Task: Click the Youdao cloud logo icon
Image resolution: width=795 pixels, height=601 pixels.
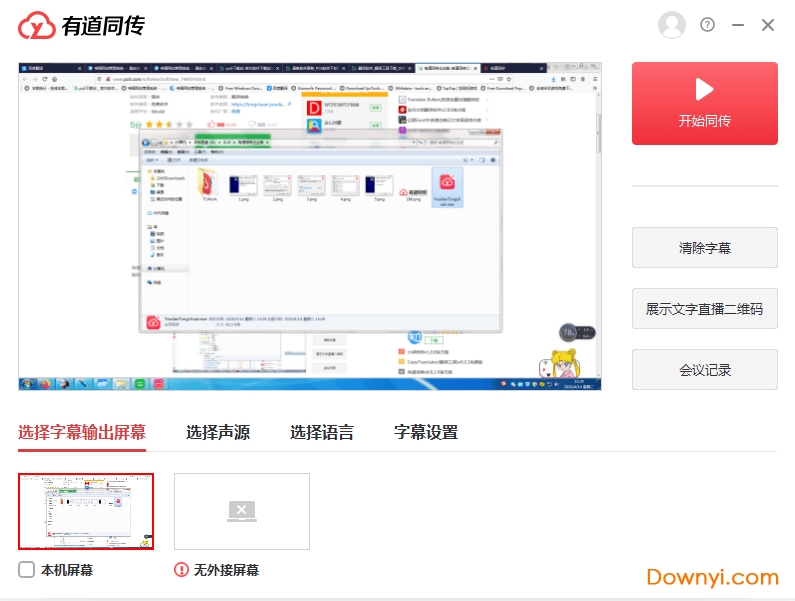Action: pos(37,25)
